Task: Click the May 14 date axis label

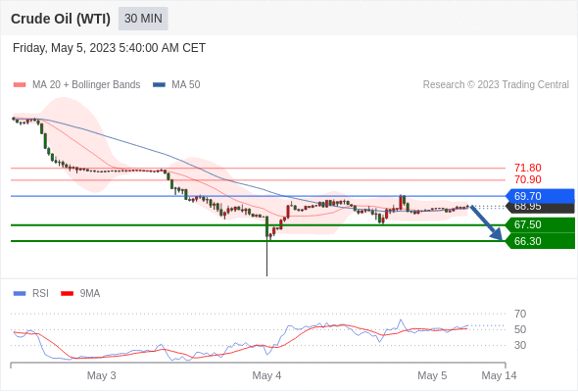Action: (x=499, y=375)
